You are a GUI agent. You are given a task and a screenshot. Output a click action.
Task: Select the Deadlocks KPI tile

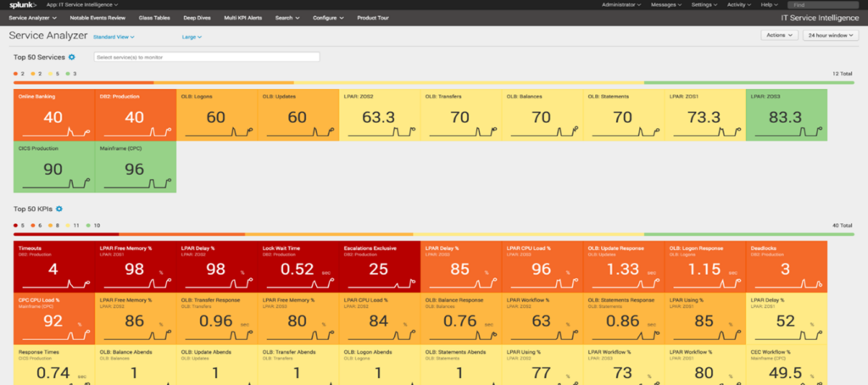[x=787, y=266]
